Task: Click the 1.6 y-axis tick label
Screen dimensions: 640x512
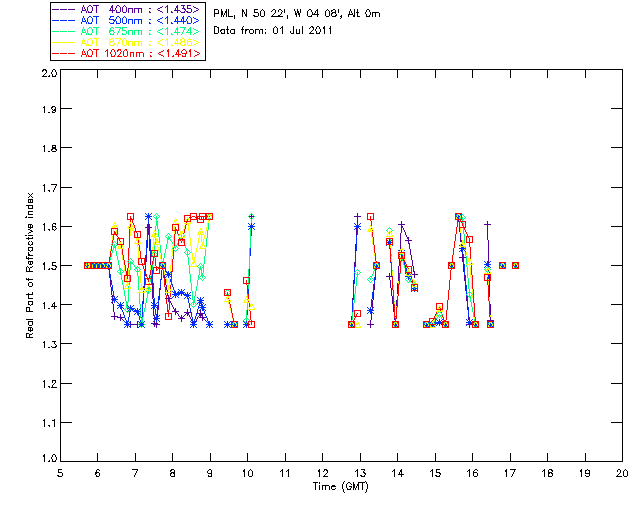Action: [x=49, y=227]
